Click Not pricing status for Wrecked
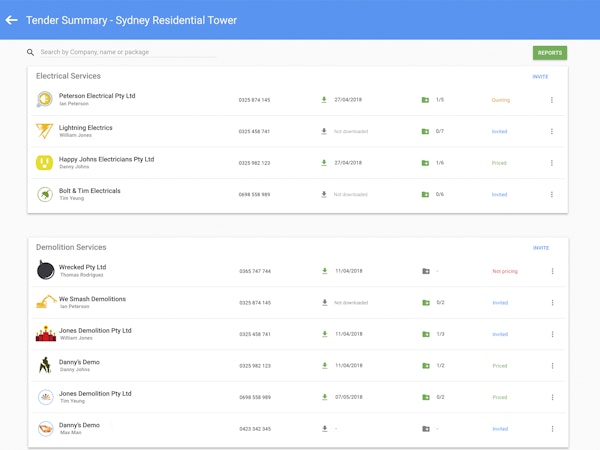 click(504, 271)
